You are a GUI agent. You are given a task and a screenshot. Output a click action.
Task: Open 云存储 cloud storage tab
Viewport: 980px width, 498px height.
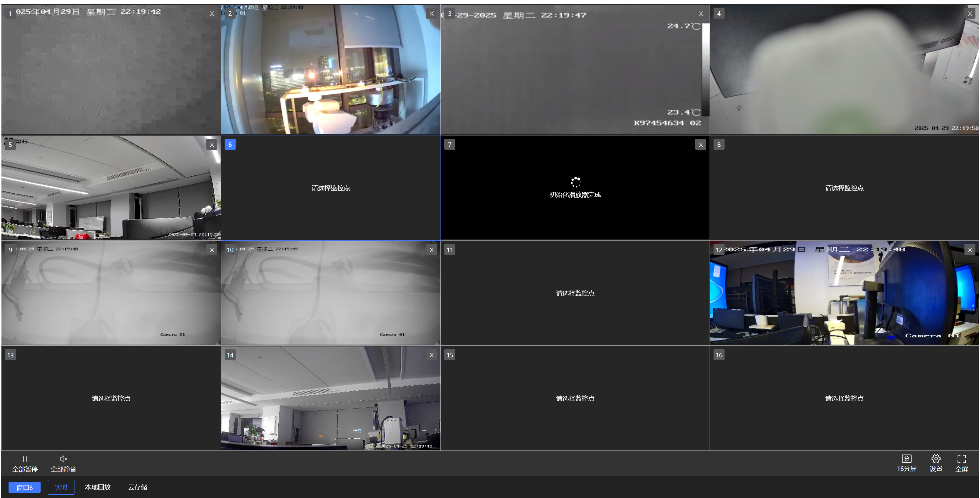point(137,487)
